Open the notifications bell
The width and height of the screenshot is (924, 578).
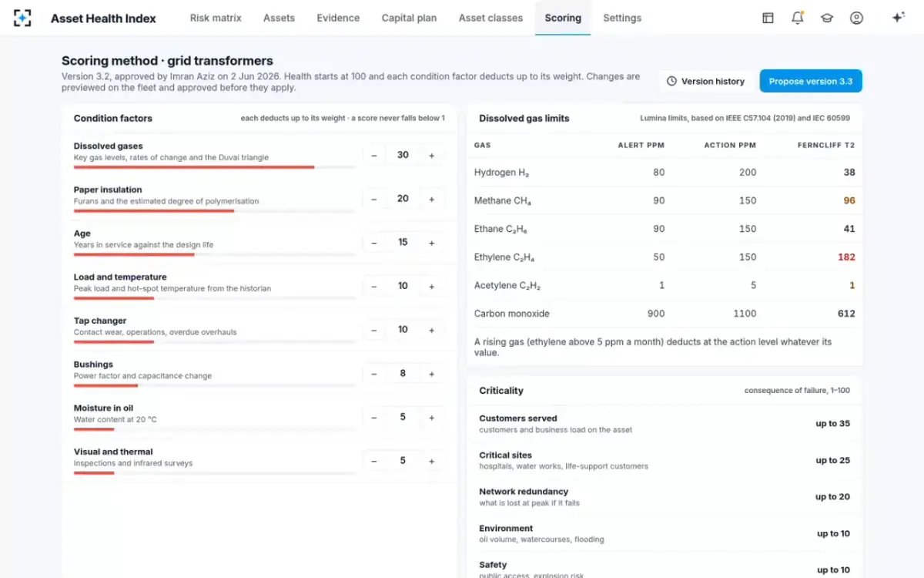[798, 18]
